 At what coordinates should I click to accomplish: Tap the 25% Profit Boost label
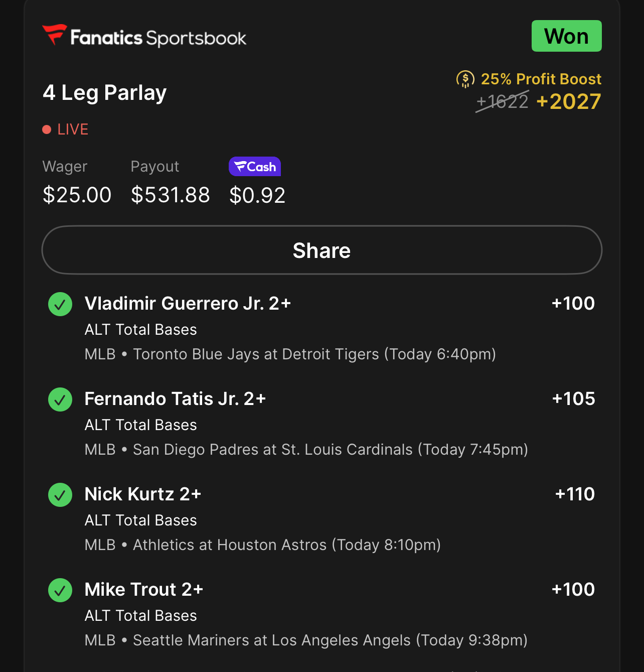[x=541, y=79]
